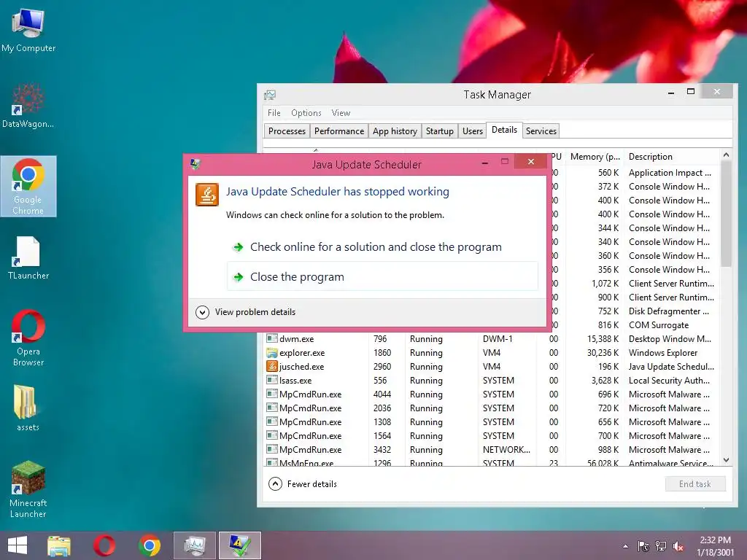Select the TLauncher desktop shortcut
The image size is (747, 560).
coord(28,257)
